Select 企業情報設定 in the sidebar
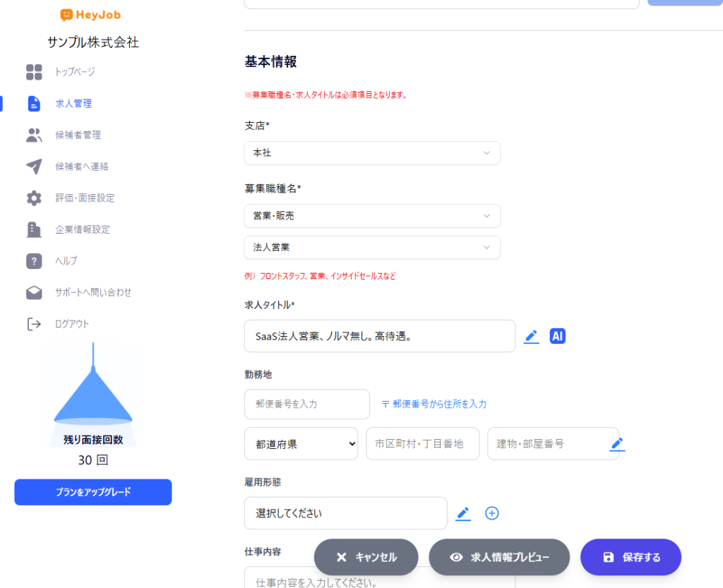Viewport: 723px width, 588px height. point(83,229)
